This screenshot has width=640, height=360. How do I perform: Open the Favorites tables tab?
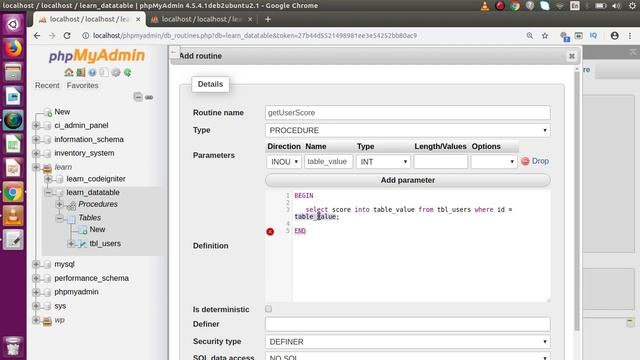(82, 85)
